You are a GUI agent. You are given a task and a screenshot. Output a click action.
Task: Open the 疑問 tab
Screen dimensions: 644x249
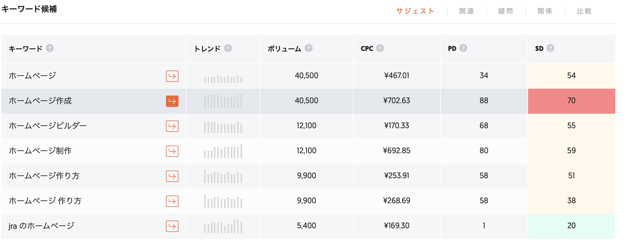(506, 11)
